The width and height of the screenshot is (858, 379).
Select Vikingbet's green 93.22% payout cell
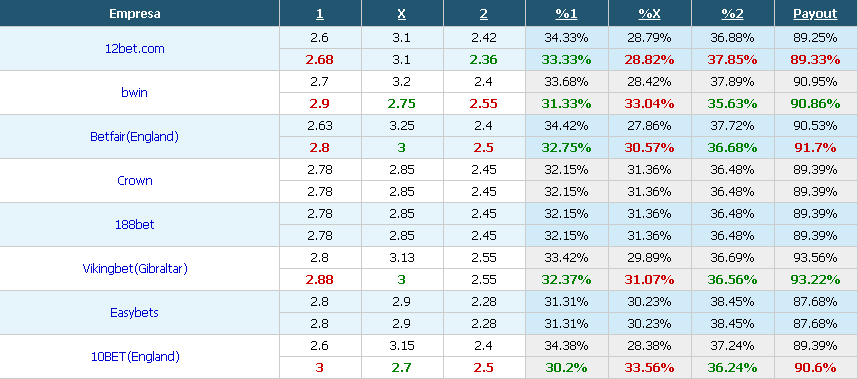(815, 279)
